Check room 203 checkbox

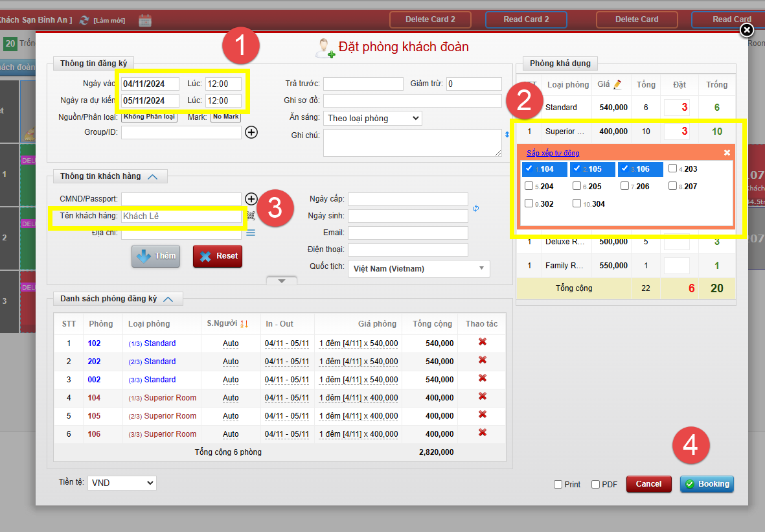coord(673,168)
